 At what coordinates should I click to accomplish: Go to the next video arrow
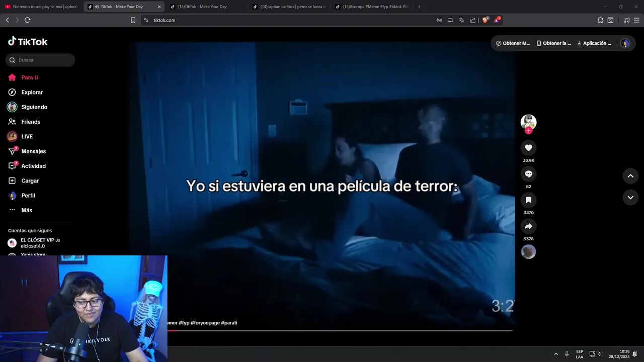(x=630, y=198)
